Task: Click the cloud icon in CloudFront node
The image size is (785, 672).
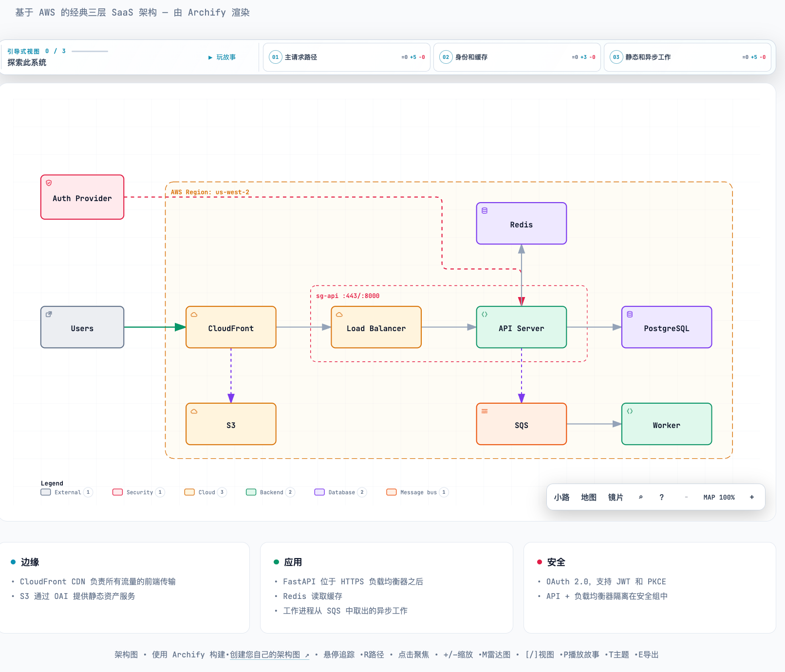Action: (x=194, y=315)
